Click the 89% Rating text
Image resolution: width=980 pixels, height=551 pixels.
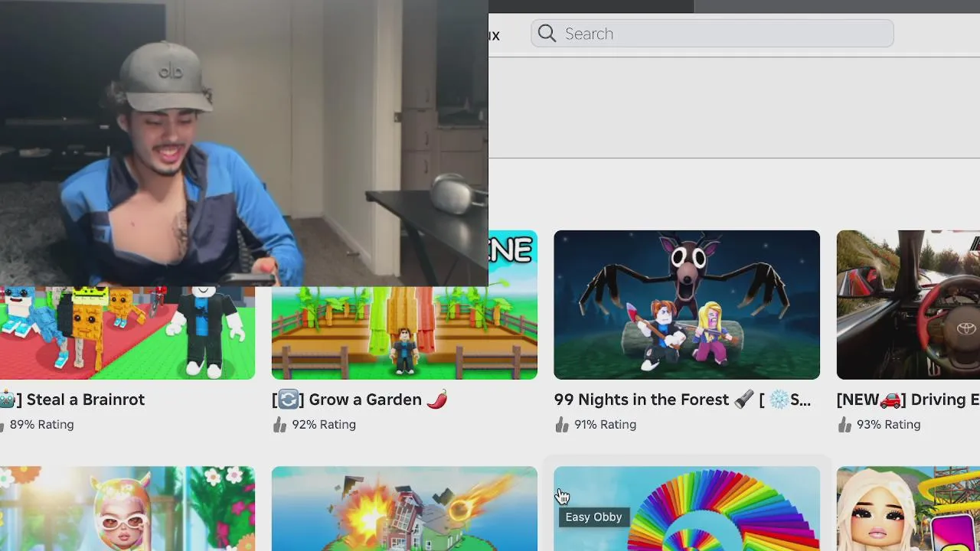[42, 424]
